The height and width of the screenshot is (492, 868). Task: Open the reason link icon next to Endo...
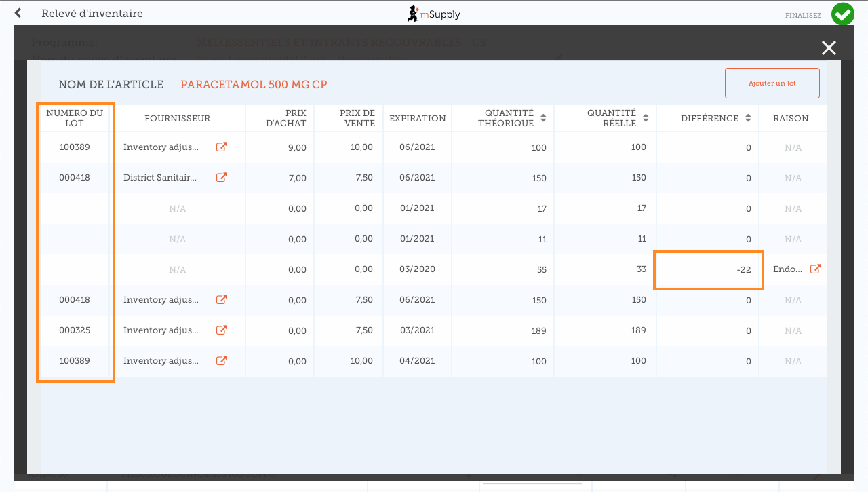816,269
